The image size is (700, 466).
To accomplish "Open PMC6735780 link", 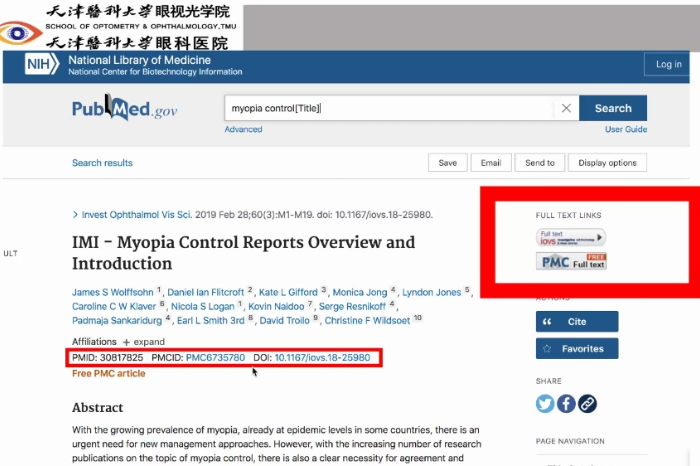I will [215, 357].
